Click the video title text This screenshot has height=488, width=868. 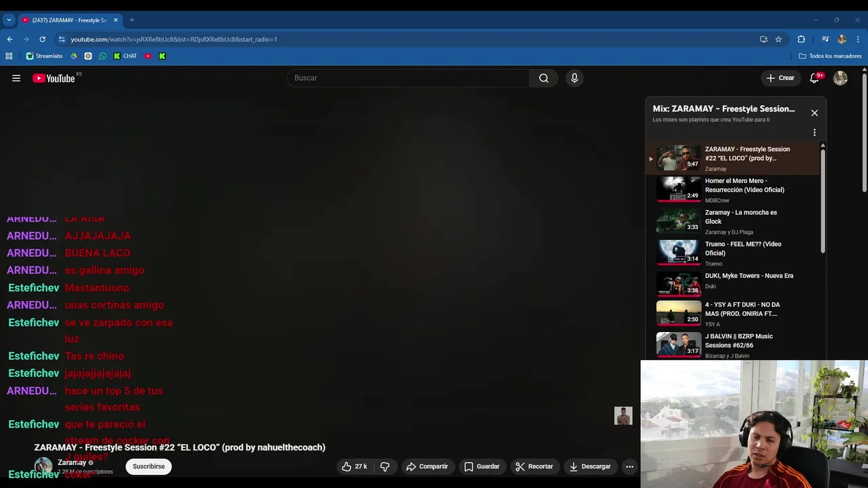click(x=180, y=447)
